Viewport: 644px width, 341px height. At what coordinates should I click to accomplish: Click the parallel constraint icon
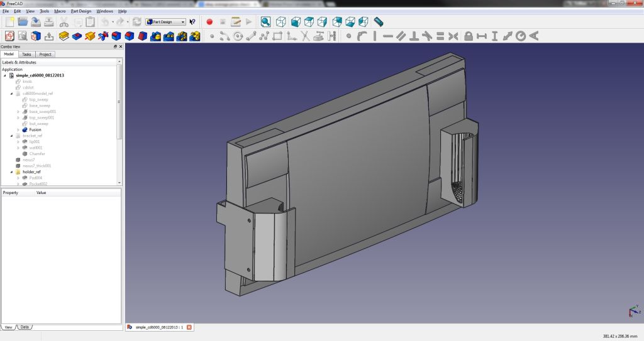point(401,36)
